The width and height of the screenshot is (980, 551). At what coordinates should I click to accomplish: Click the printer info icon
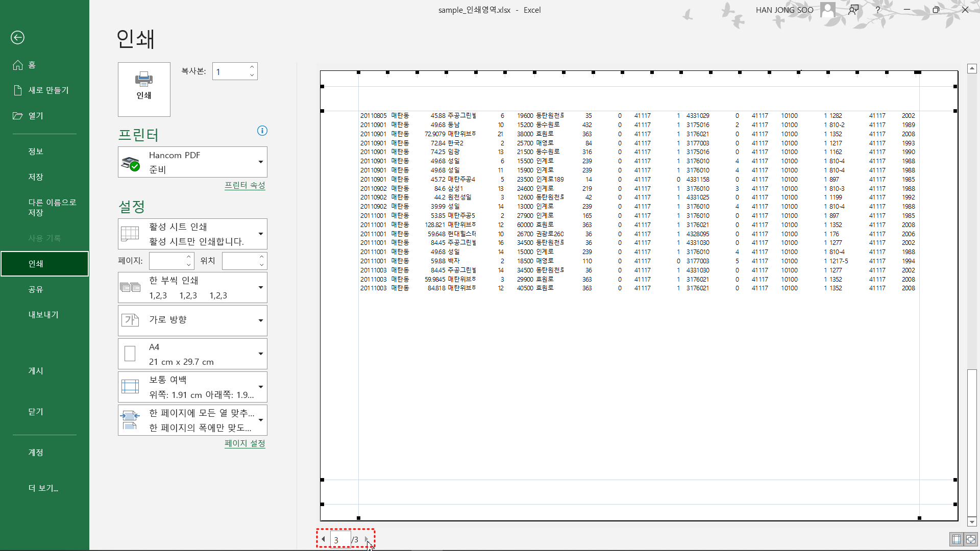262,131
